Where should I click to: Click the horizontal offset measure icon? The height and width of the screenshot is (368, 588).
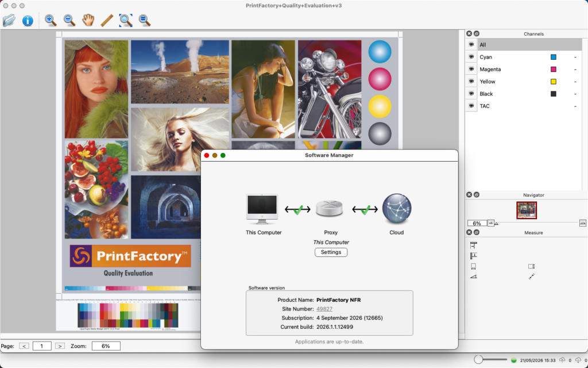473,245
